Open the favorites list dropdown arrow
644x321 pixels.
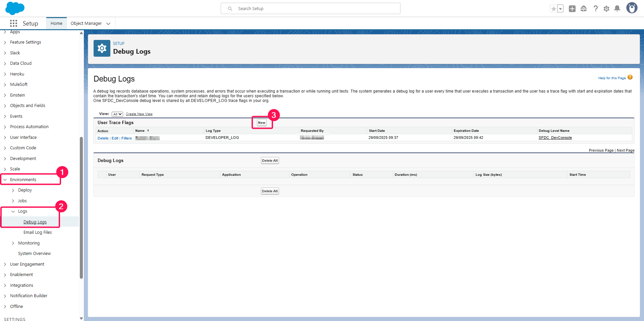tap(560, 9)
